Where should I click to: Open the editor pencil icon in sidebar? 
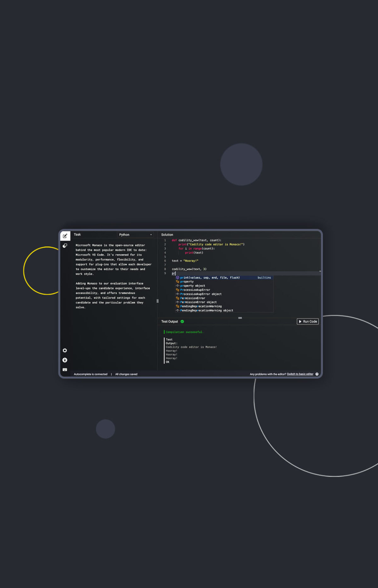tap(65, 236)
